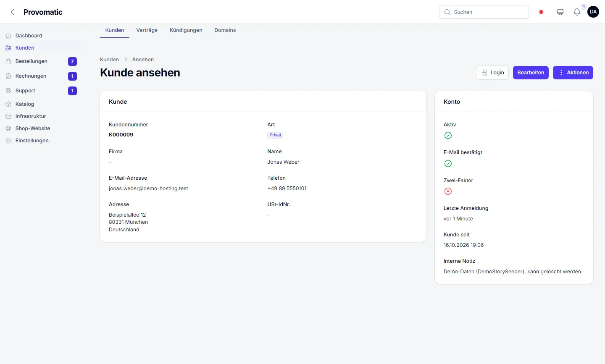Click the Zwei-Faktor red cross status
Screen dimensions: 605x364
(448, 191)
